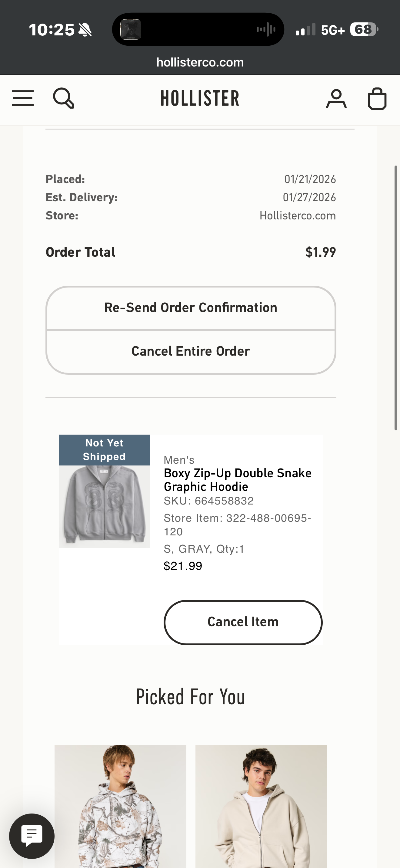Open the camo hoodie recommendation
This screenshot has height=868, width=400.
point(120,806)
